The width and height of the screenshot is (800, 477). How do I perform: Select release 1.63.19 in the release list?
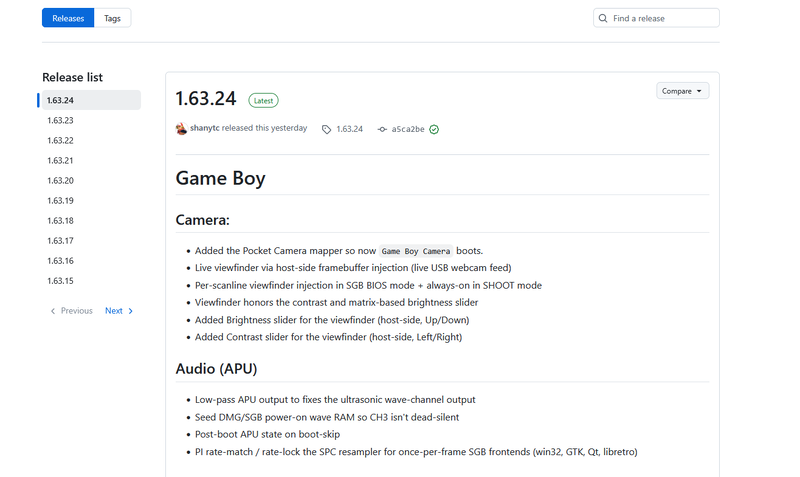click(60, 200)
